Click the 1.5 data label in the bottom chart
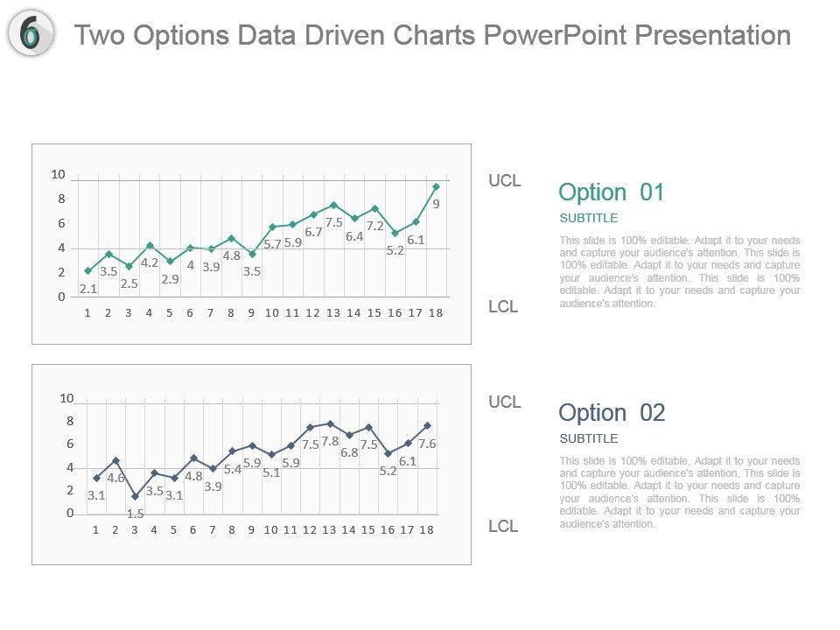Image resolution: width=840 pixels, height=630 pixels. (x=135, y=514)
